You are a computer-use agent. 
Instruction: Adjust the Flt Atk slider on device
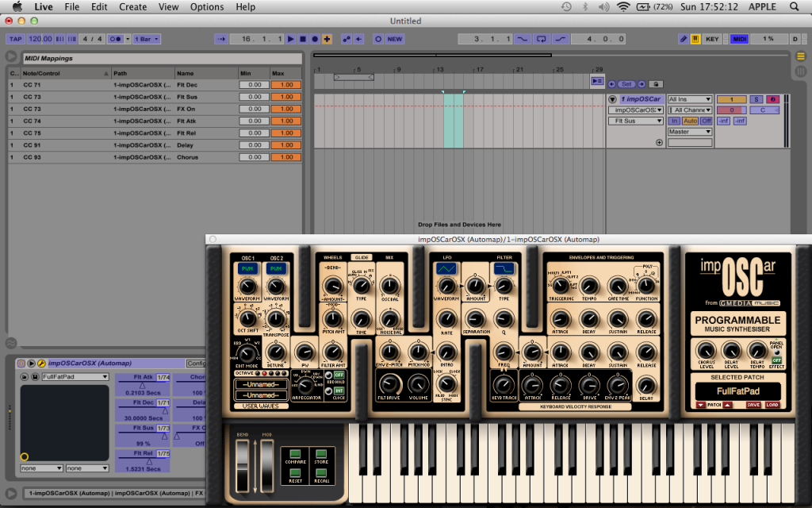[x=143, y=383]
